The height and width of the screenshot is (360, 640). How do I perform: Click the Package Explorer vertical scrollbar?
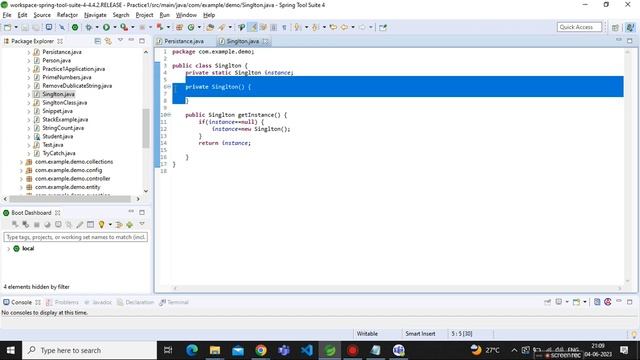pos(146,128)
